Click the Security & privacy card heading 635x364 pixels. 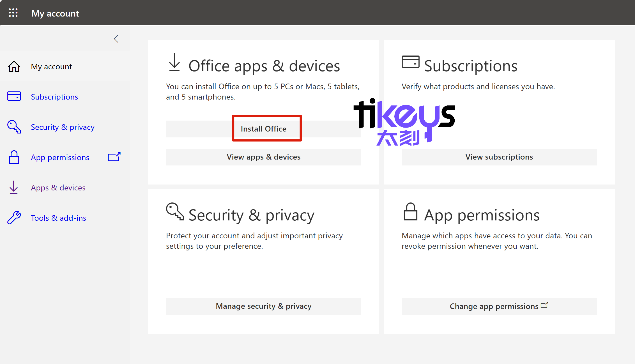[x=252, y=215]
